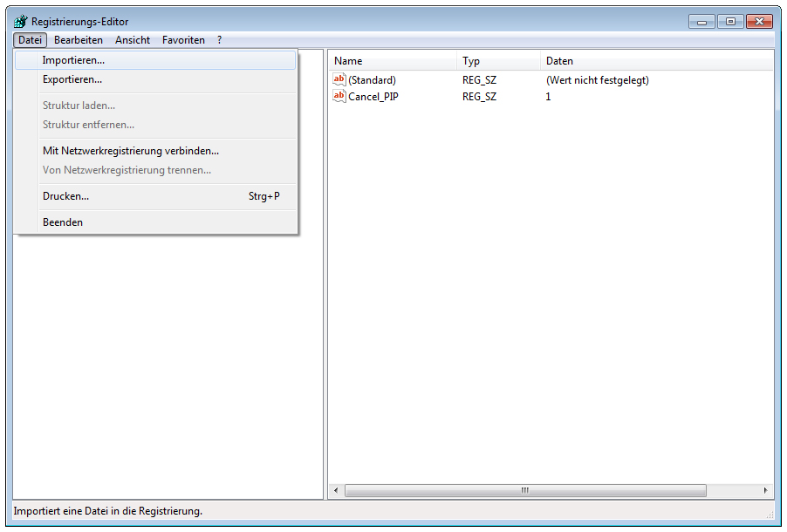Exit via the Beenden menu entry
The image size is (787, 532).
63,222
